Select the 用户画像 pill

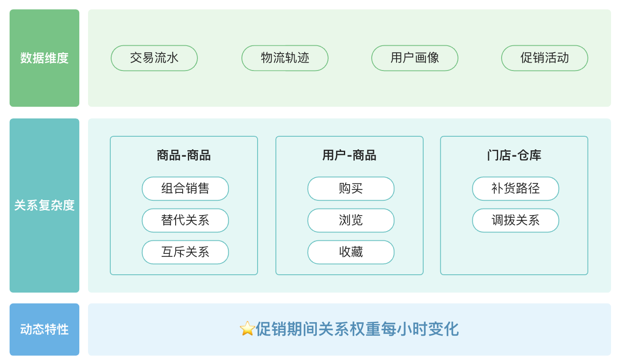(415, 58)
